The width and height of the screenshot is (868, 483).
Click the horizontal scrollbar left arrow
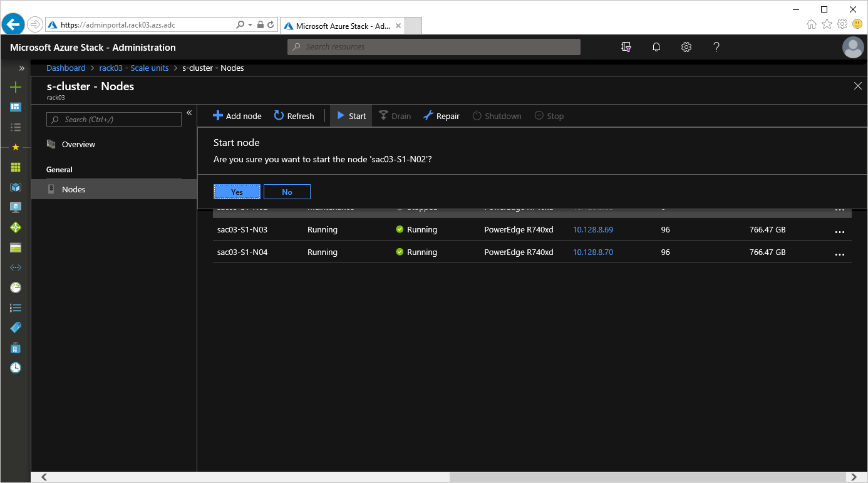44,477
